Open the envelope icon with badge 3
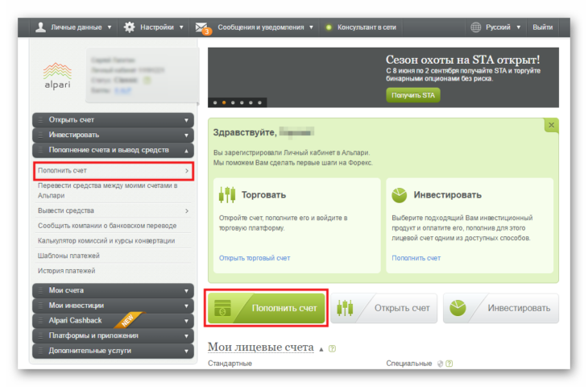This screenshot has width=588, height=387. [203, 27]
